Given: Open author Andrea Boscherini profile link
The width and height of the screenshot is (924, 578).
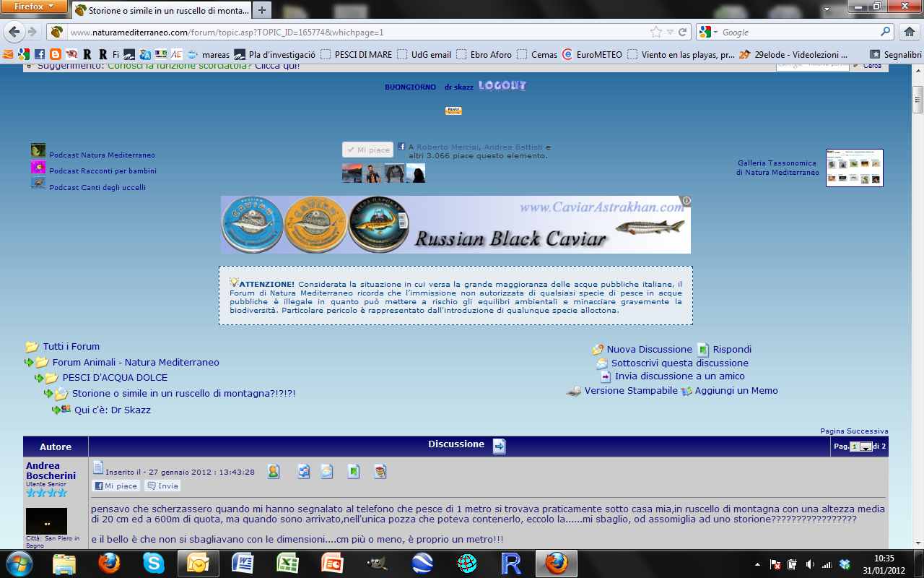Looking at the screenshot, I should (51, 470).
